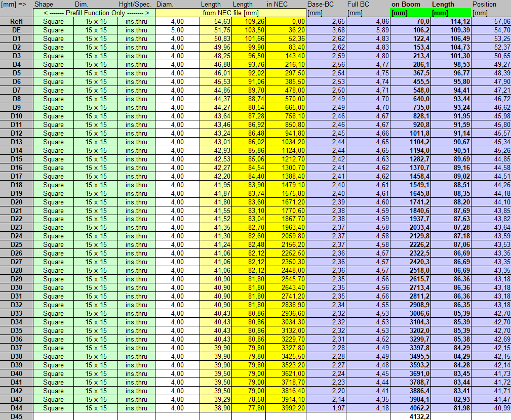
Task: Click the cell with value 3327,80
Action: click(286, 348)
